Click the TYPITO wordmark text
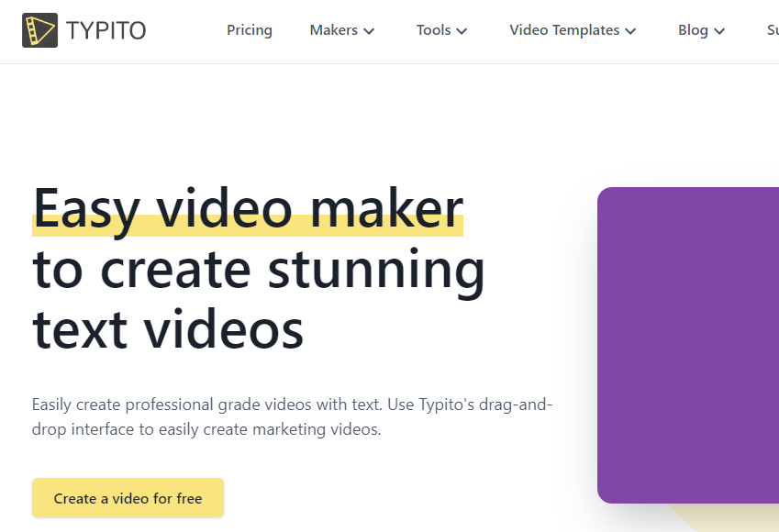This screenshot has height=532, width=779. (106, 31)
